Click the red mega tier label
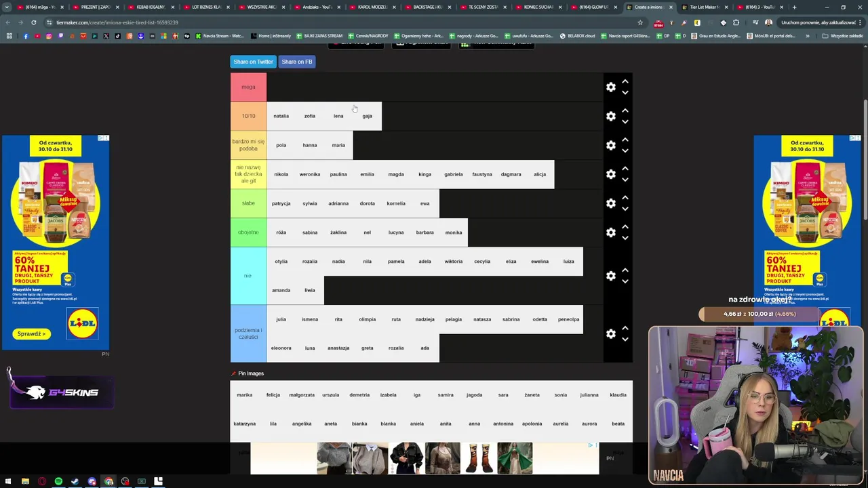868x488 pixels. coord(248,87)
